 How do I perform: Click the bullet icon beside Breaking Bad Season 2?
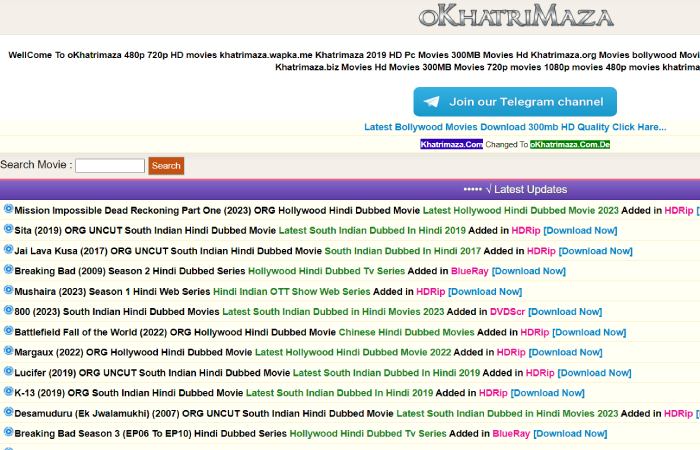pos(8,269)
